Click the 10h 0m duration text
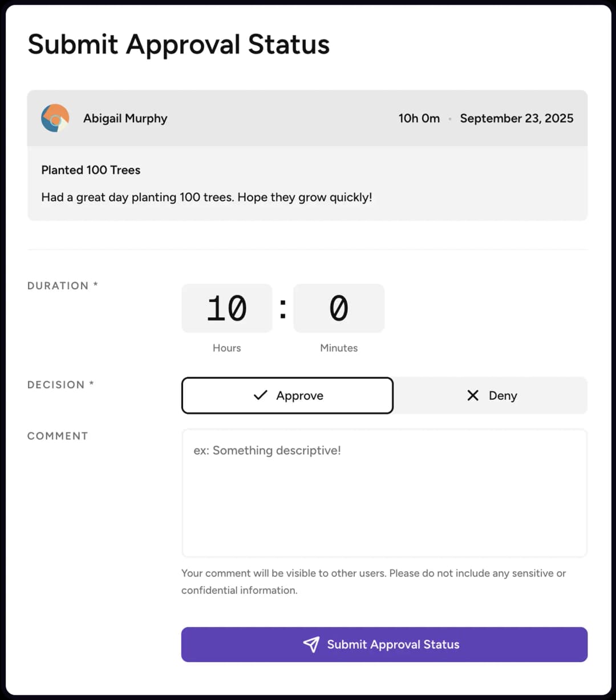The image size is (616, 700). [x=419, y=118]
